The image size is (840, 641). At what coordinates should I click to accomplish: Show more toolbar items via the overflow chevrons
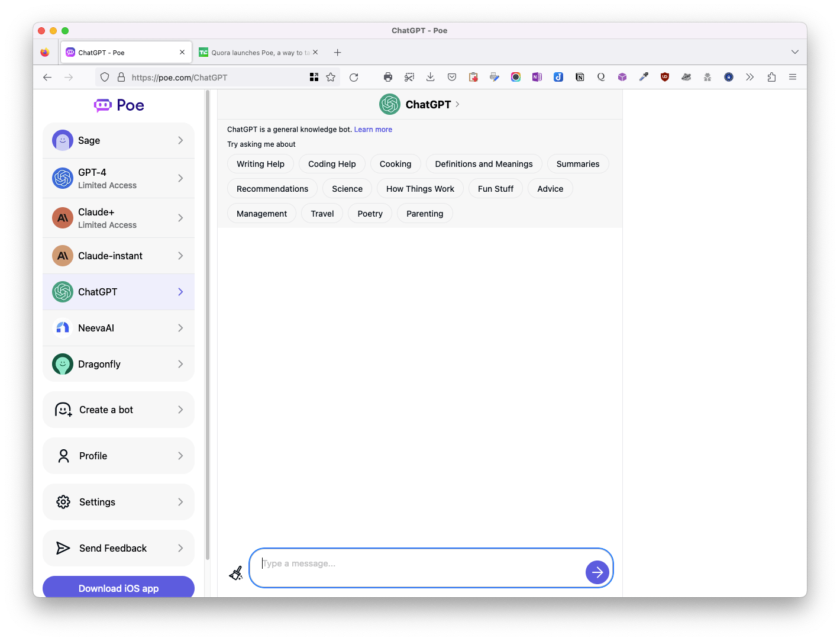point(750,78)
